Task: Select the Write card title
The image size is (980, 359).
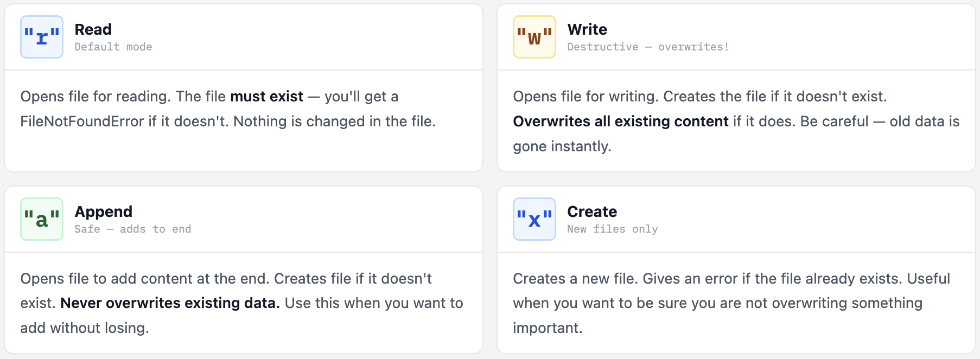Action: click(x=587, y=29)
